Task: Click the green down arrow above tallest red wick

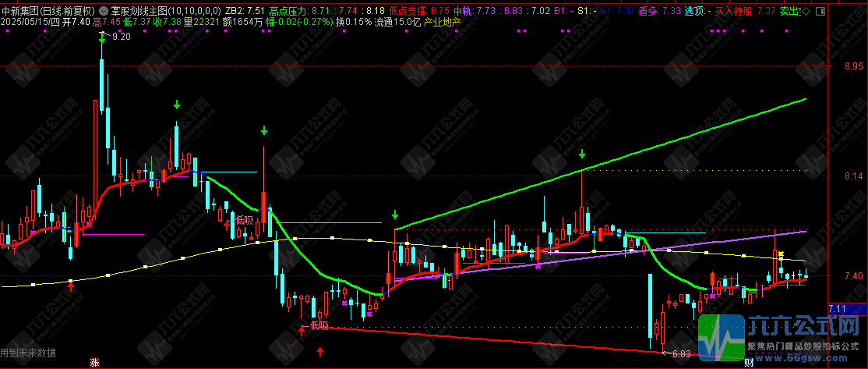Action: (265, 131)
